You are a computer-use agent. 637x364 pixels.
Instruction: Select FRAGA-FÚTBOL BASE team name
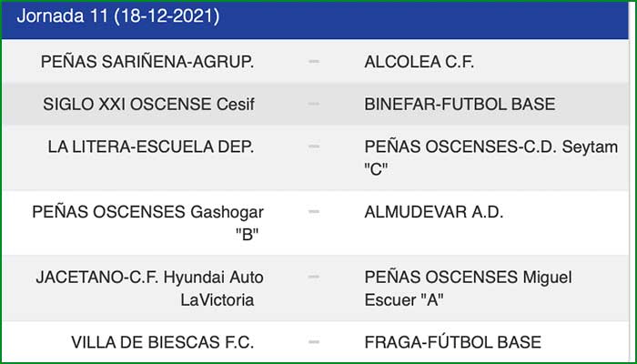[x=452, y=342]
